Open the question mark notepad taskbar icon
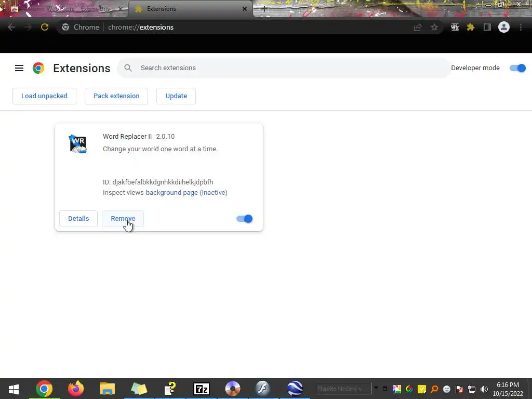Image resolution: width=532 pixels, height=399 pixels. 170,389
